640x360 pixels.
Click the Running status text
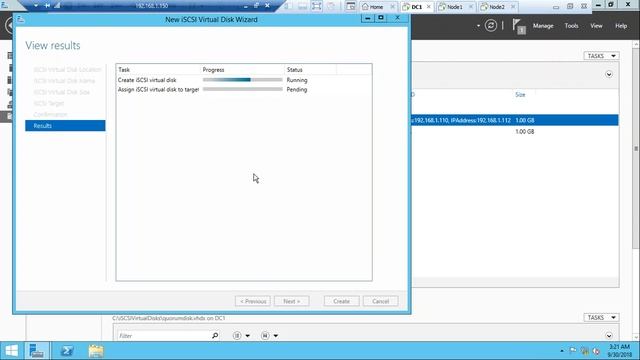(x=297, y=80)
